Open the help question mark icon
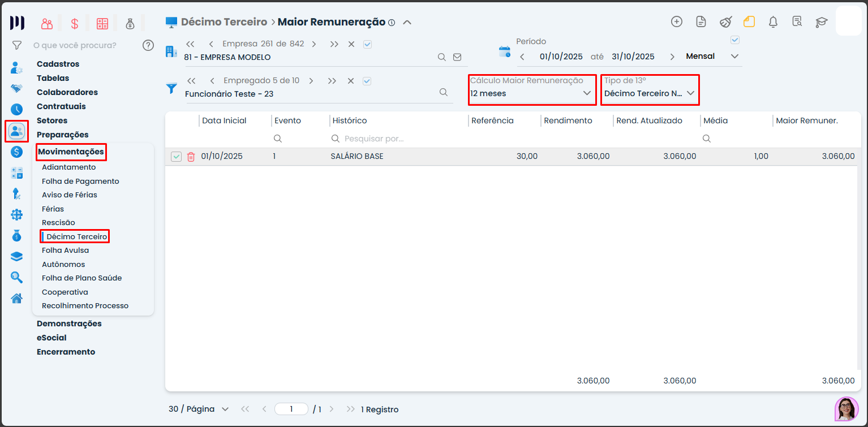Screen dimensions: 868x427 pyautogui.click(x=148, y=45)
